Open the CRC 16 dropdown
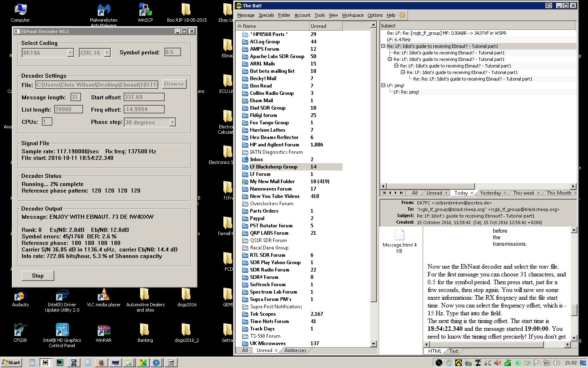 [107, 53]
